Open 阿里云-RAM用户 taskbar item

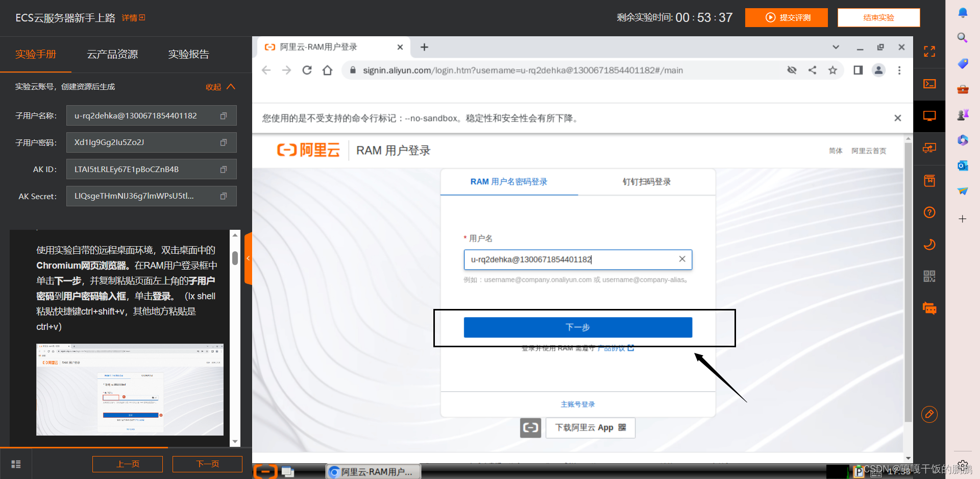[374, 472]
